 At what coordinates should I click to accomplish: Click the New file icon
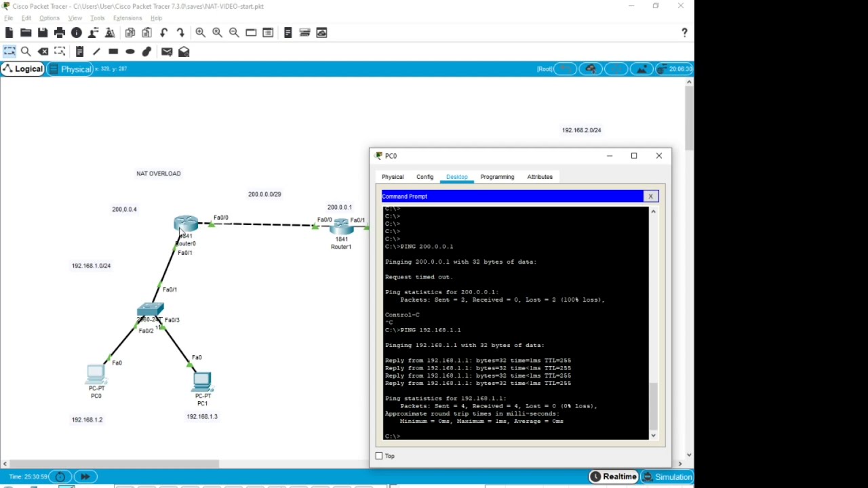pyautogui.click(x=9, y=33)
